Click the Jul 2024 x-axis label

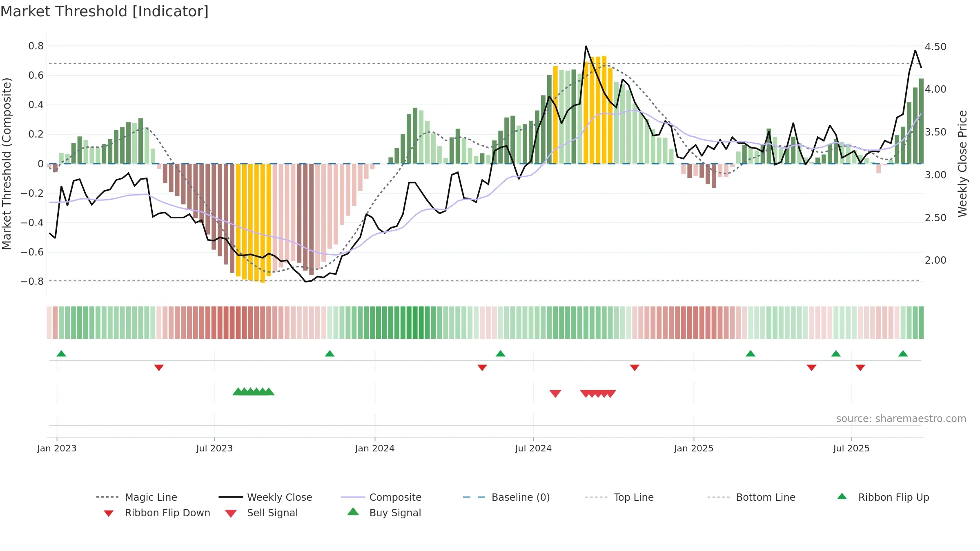[533, 448]
